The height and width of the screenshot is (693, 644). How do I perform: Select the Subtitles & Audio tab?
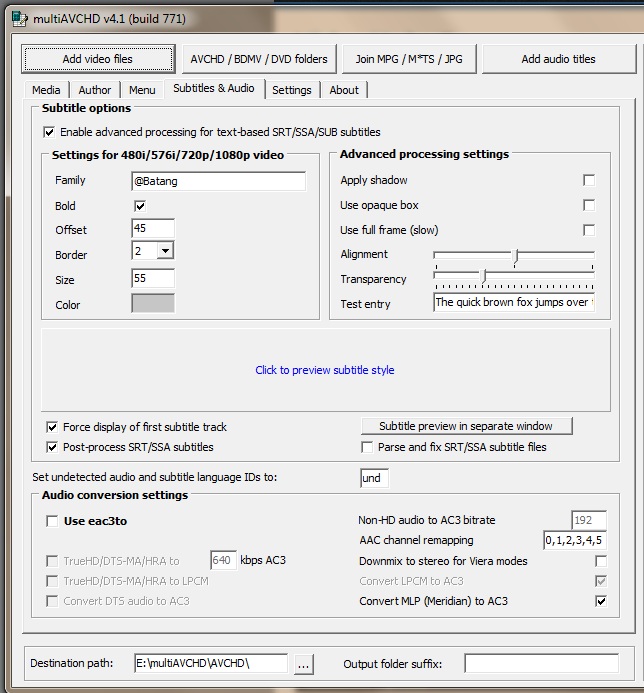coord(214,88)
